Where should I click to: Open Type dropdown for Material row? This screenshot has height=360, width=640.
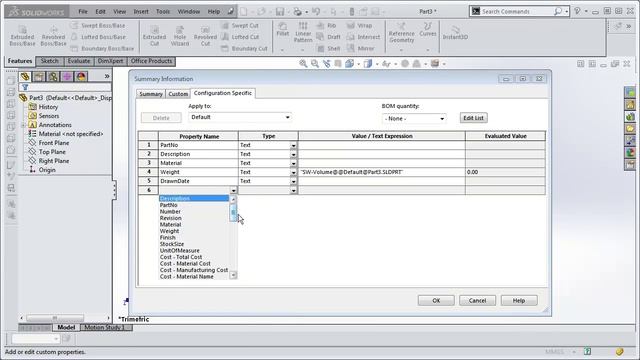[x=293, y=163]
